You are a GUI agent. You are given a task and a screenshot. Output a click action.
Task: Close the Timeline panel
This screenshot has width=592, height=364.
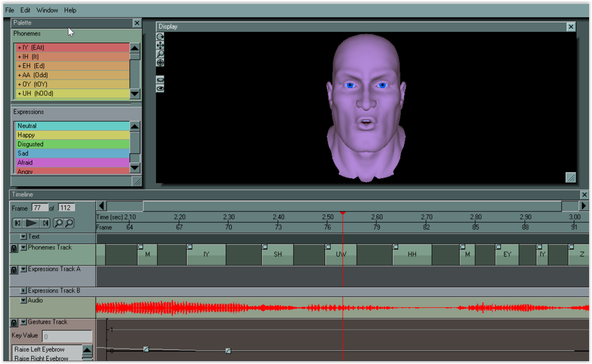[x=584, y=195]
